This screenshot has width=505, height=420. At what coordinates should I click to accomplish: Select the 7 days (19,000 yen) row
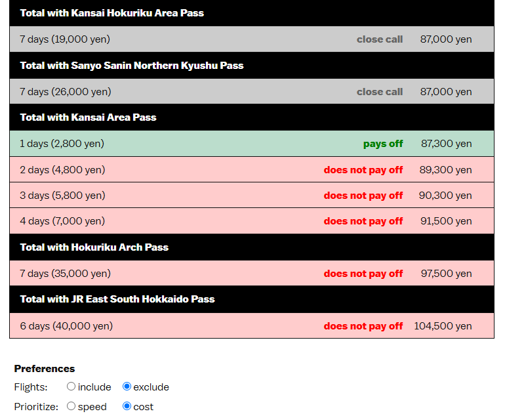tap(252, 39)
